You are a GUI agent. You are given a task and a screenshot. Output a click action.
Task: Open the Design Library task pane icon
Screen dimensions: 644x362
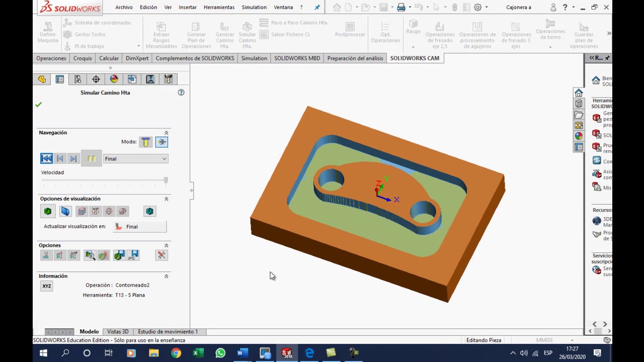click(579, 104)
